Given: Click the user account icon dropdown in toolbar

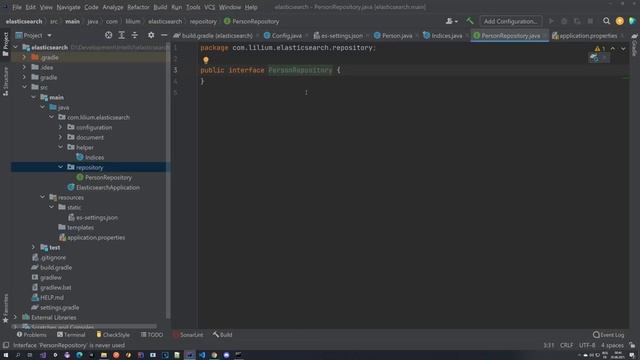Looking at the screenshot, I should 451,21.
